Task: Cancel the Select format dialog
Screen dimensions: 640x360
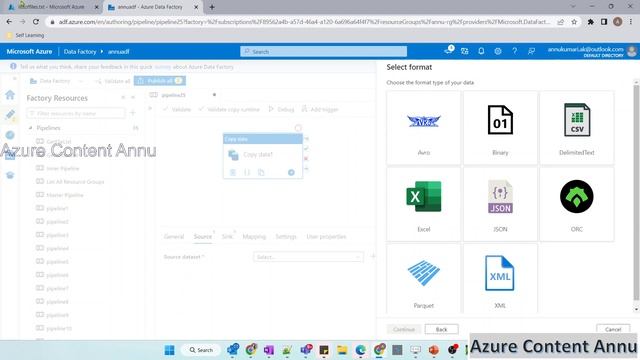Action: coord(613,329)
